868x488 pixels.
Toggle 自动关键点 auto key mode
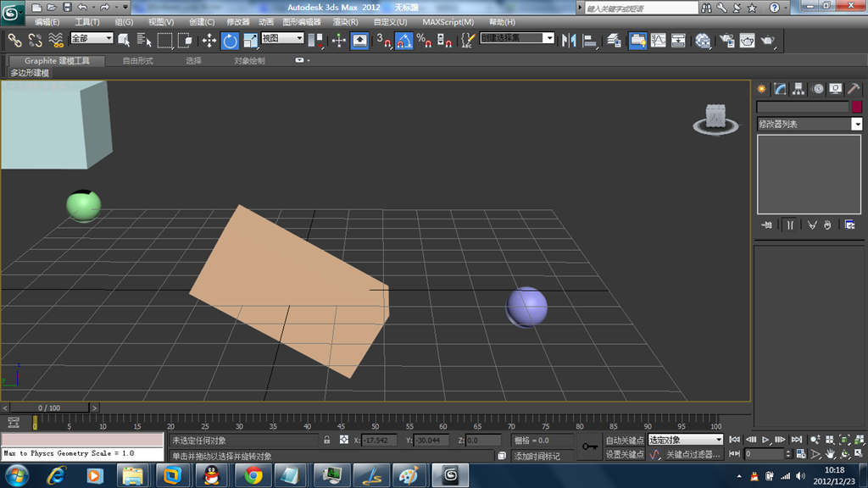[625, 441]
